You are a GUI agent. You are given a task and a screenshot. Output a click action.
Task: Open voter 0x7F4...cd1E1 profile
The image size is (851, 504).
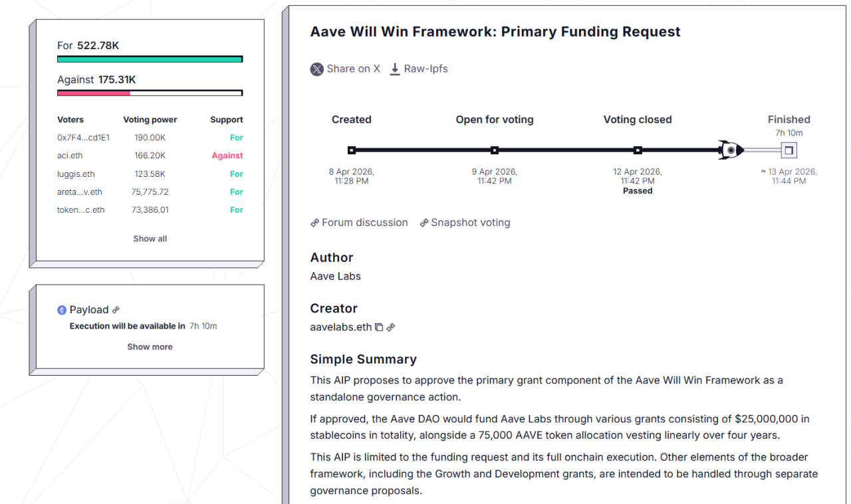click(x=83, y=138)
